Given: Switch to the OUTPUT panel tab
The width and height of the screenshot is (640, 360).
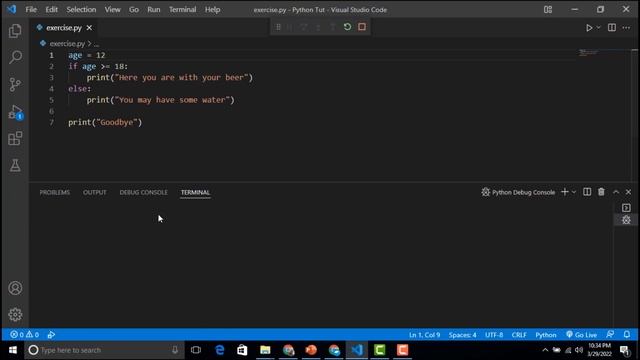Looking at the screenshot, I should pos(95,192).
